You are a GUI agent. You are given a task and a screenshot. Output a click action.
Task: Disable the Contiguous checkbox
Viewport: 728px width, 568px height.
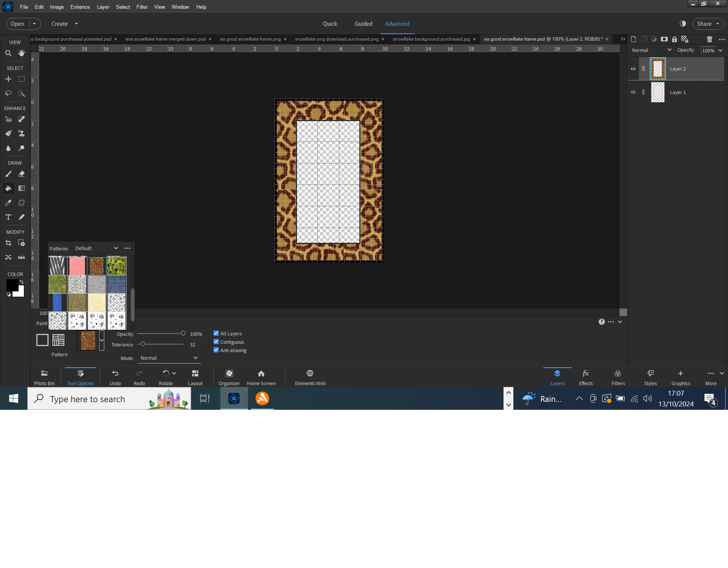[x=216, y=342]
